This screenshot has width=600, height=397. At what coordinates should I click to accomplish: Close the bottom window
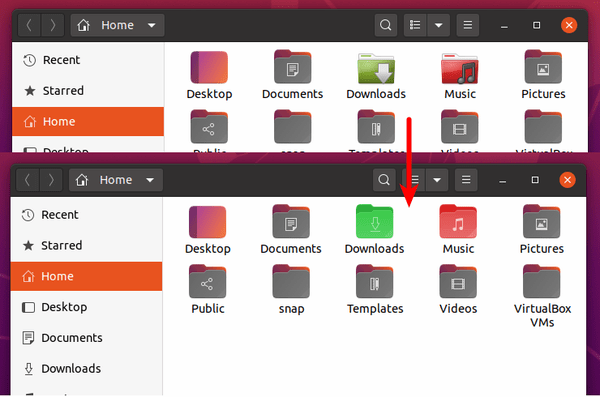pyautogui.click(x=567, y=180)
